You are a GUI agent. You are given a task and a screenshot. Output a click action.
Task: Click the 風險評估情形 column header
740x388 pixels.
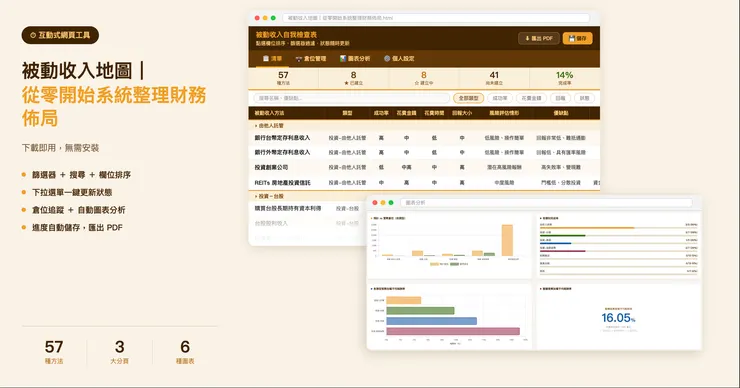point(504,113)
